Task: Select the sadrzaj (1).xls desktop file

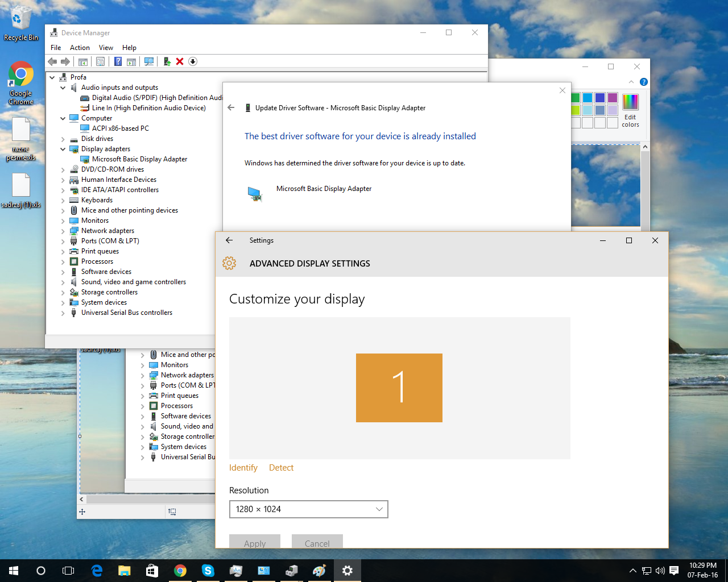Action: pyautogui.click(x=21, y=190)
